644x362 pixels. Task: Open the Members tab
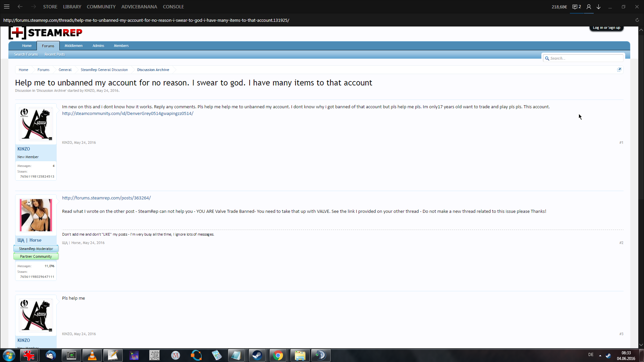(x=121, y=46)
